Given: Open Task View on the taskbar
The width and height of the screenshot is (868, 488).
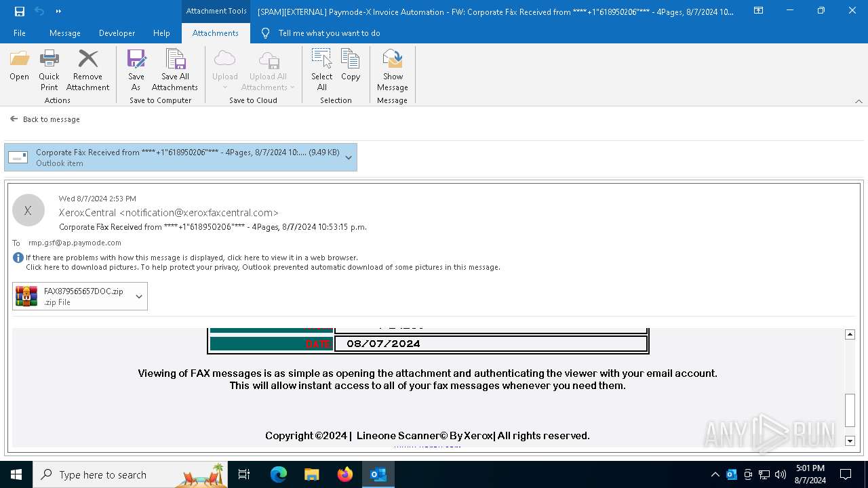Looking at the screenshot, I should pos(244,474).
